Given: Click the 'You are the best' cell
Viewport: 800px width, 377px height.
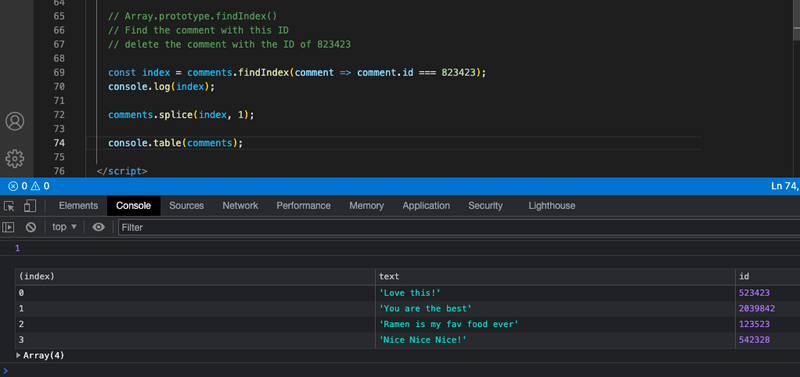Looking at the screenshot, I should (x=555, y=309).
